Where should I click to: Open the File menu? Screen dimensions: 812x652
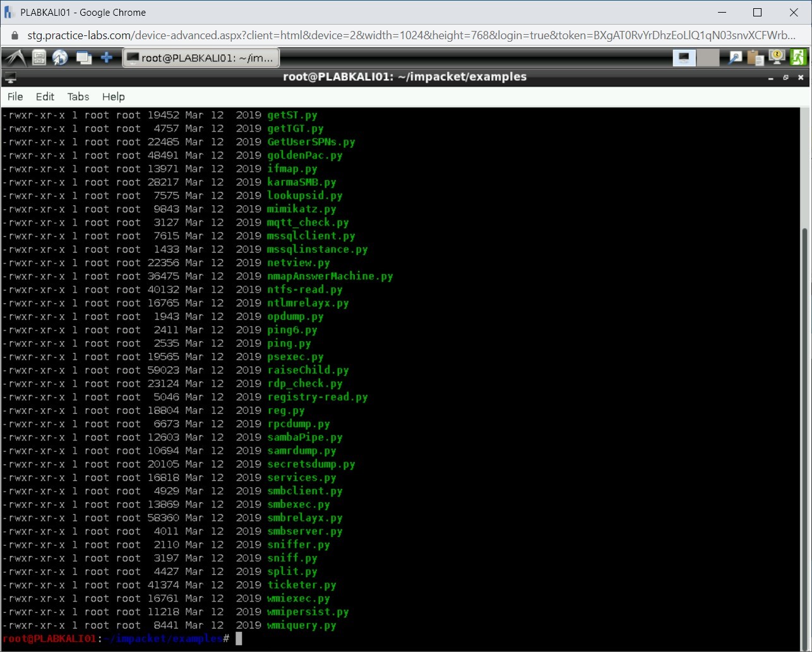tap(15, 97)
